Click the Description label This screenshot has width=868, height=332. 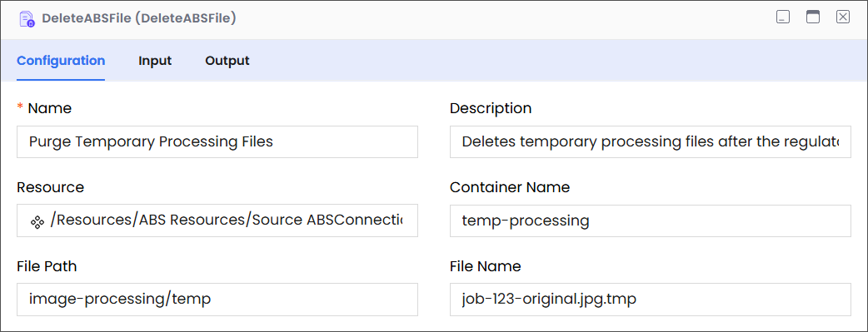point(491,108)
